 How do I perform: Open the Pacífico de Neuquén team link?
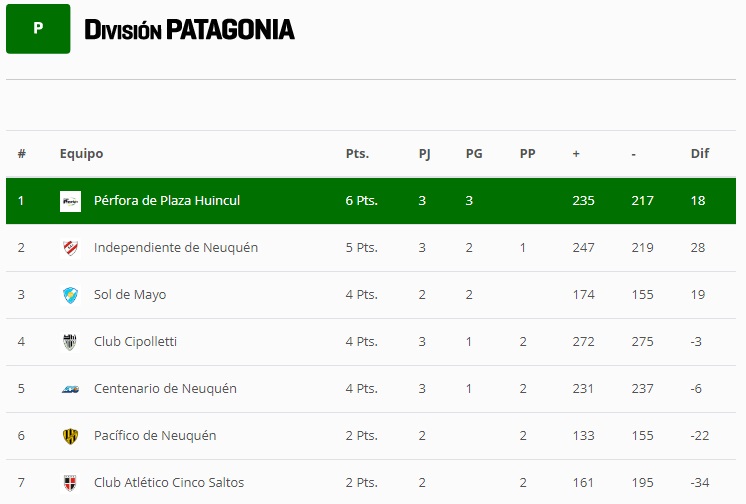(155, 436)
